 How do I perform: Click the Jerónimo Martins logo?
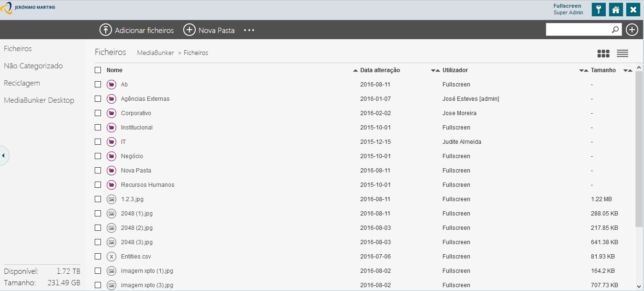pos(28,8)
